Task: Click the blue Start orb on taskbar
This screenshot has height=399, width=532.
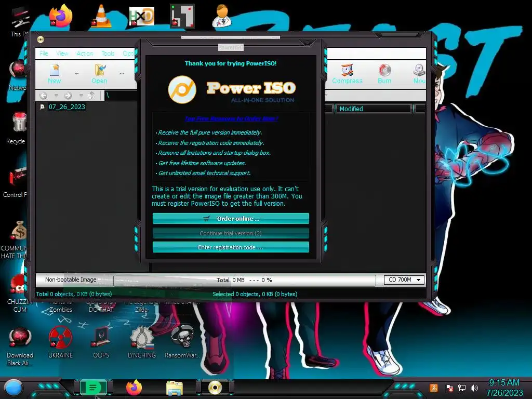Action: (x=13, y=388)
